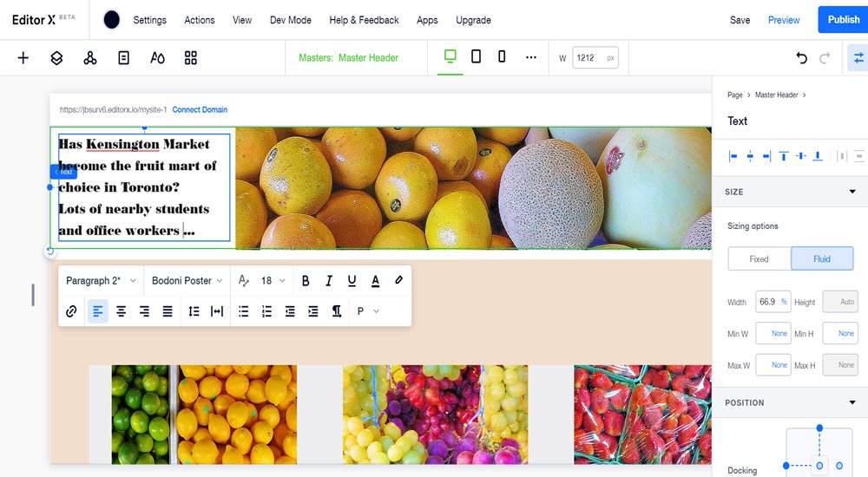Click the undo arrow icon
The height and width of the screenshot is (477, 868).
click(801, 57)
